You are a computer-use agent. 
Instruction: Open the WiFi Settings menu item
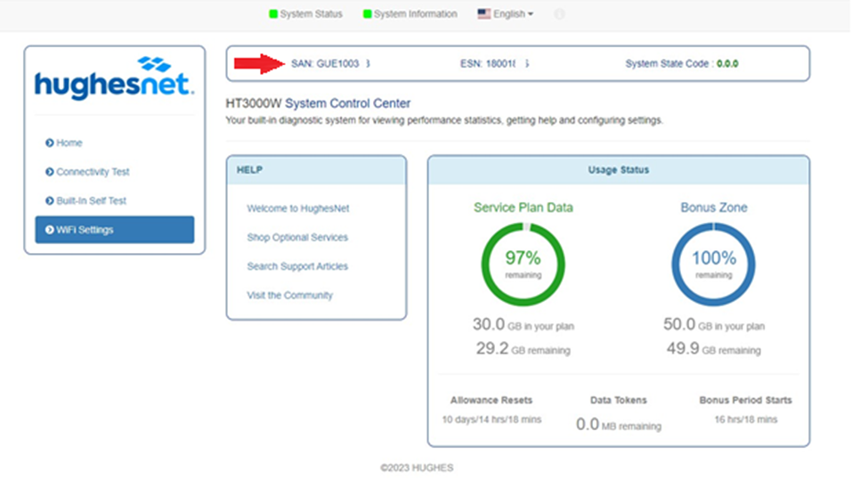114,230
